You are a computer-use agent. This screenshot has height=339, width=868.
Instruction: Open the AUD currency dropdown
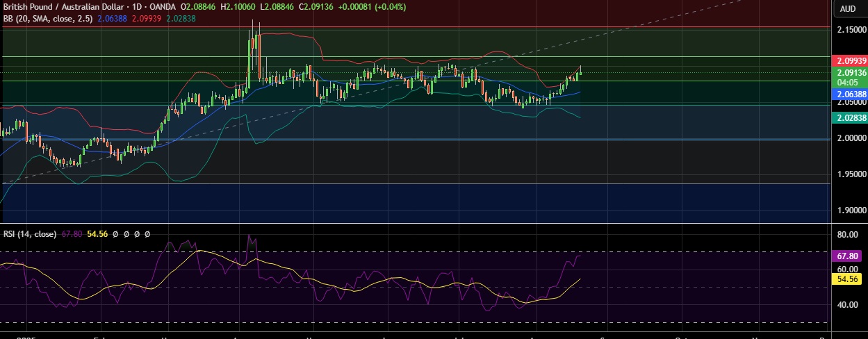[847, 9]
